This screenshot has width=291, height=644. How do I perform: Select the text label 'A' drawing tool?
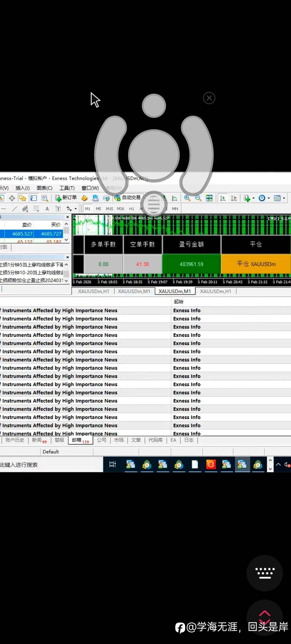pos(47,209)
